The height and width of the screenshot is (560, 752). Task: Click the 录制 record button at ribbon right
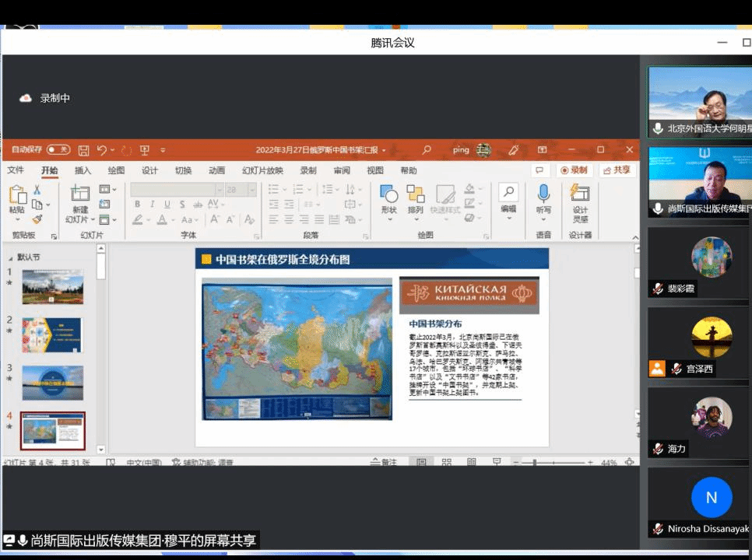pos(574,170)
